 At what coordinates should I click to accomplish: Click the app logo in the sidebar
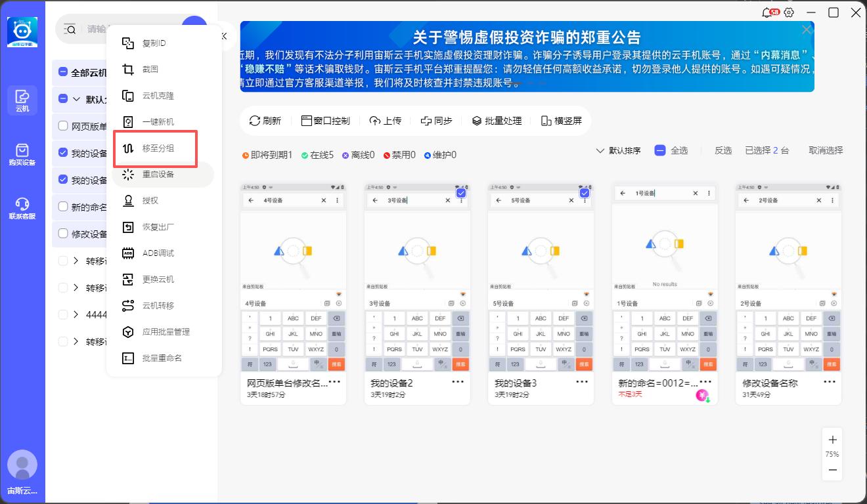coord(22,31)
